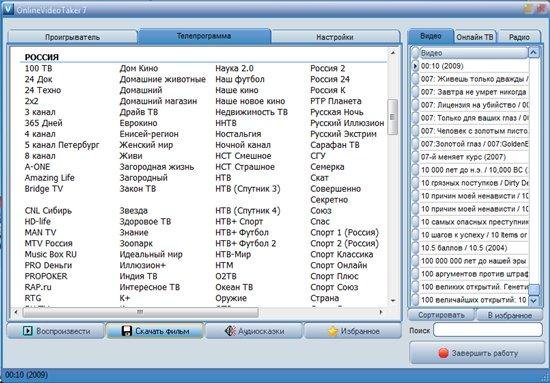Open the Наука 2.0 channel link
The image size is (550, 383).
pyautogui.click(x=234, y=68)
